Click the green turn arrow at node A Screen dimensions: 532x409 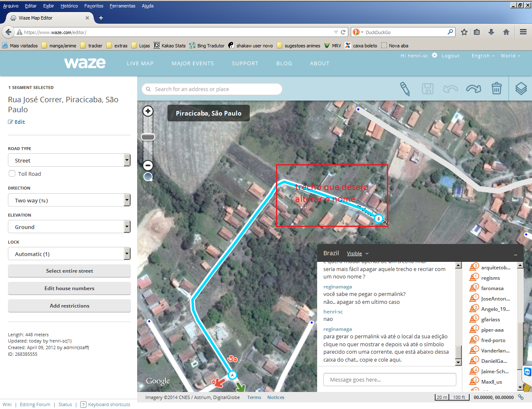[x=241, y=387]
